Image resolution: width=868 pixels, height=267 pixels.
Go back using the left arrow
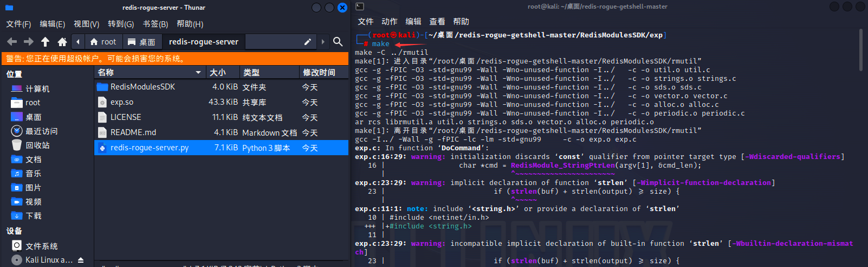point(12,42)
